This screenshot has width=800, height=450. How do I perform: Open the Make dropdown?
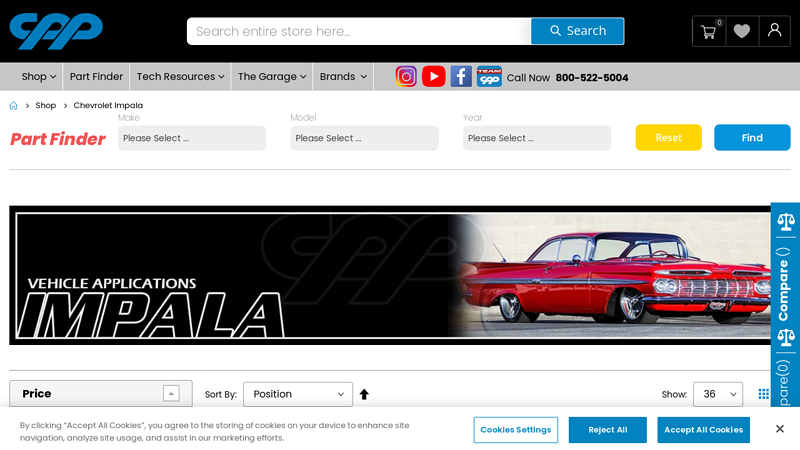(192, 138)
